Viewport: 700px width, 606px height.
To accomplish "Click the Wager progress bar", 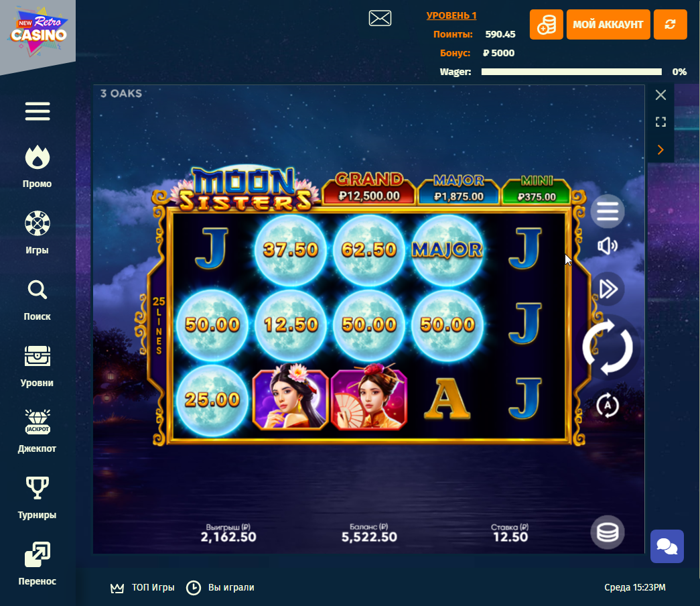I will [571, 72].
